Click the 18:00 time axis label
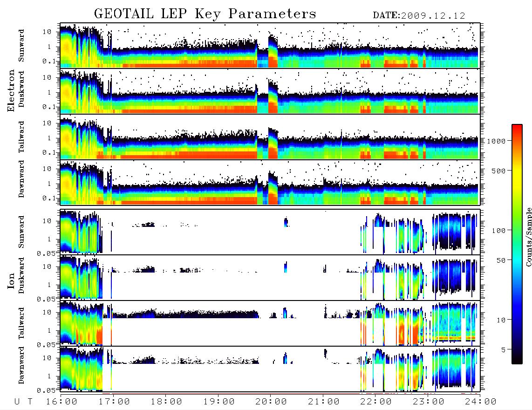The width and height of the screenshot is (532, 410). (x=167, y=402)
